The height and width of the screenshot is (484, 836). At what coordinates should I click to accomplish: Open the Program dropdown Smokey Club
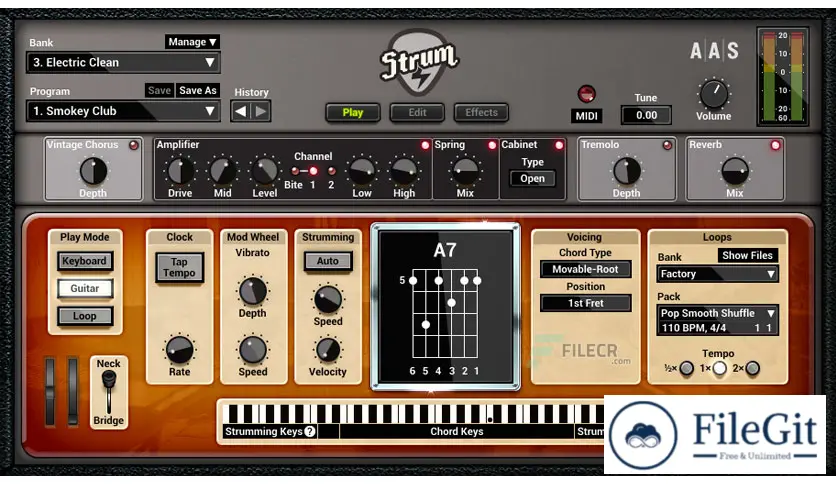[x=123, y=111]
